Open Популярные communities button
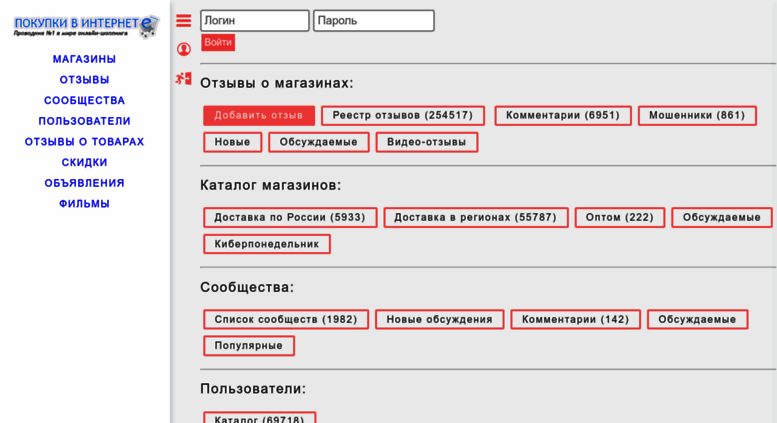Viewport: 777px width, 423px height. (x=249, y=346)
